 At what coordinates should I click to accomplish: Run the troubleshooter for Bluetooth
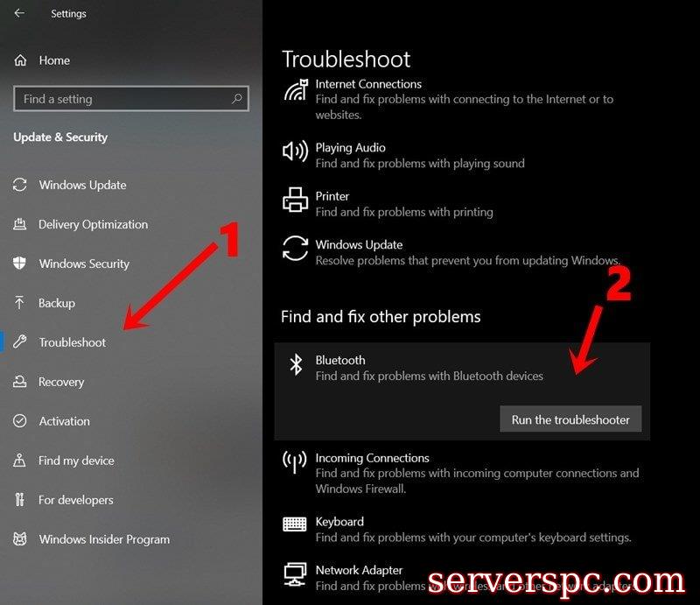570,419
